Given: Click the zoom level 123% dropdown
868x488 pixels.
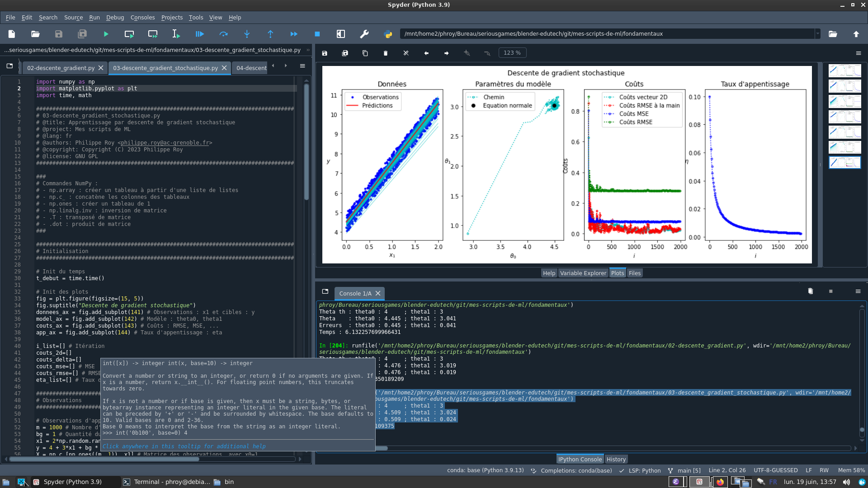Looking at the screenshot, I should tap(512, 52).
